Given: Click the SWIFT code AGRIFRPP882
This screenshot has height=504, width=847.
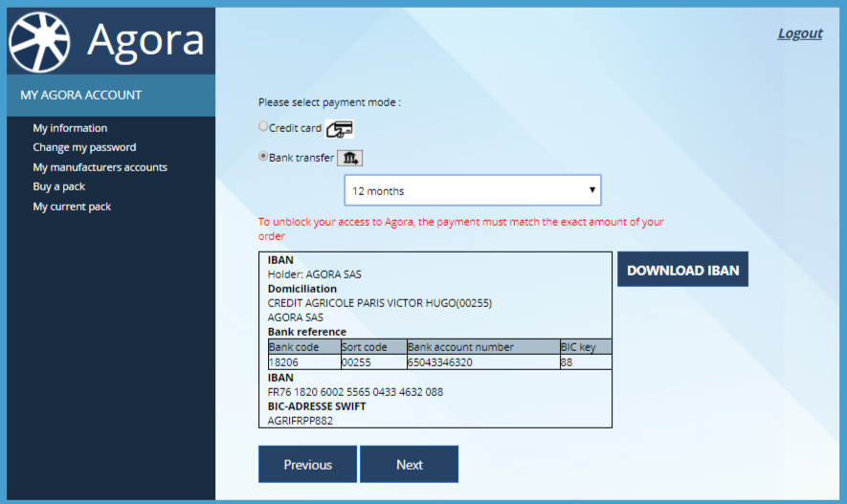Looking at the screenshot, I should coord(300,421).
